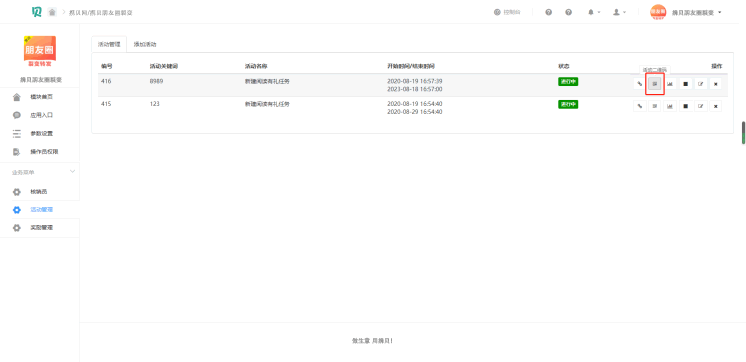Click the second question mark help icon

569,12
